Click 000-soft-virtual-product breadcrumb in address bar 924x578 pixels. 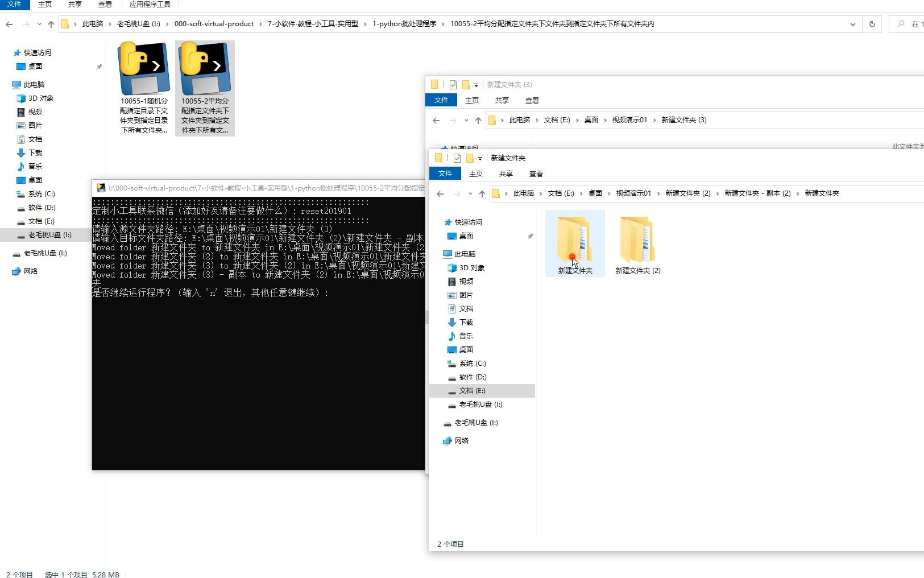tap(214, 24)
